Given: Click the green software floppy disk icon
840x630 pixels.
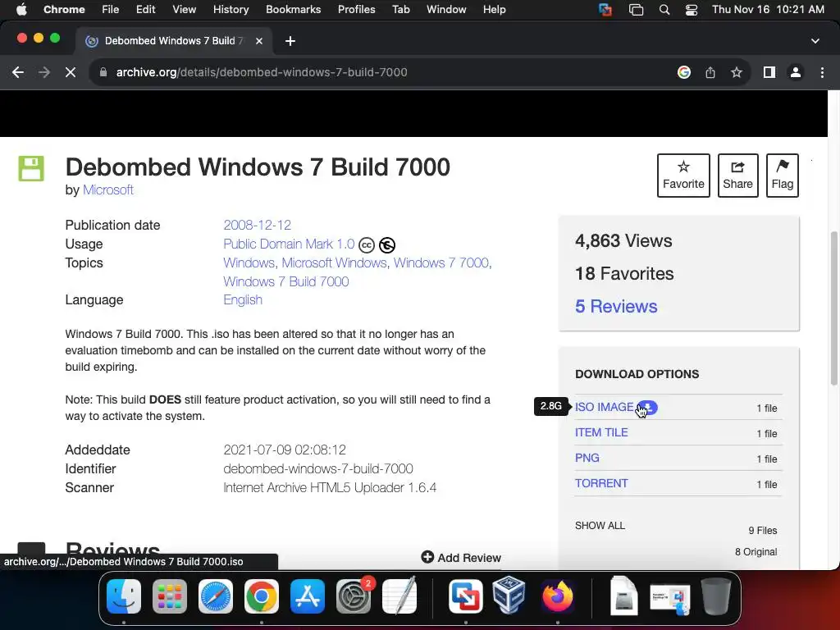Looking at the screenshot, I should (x=31, y=168).
